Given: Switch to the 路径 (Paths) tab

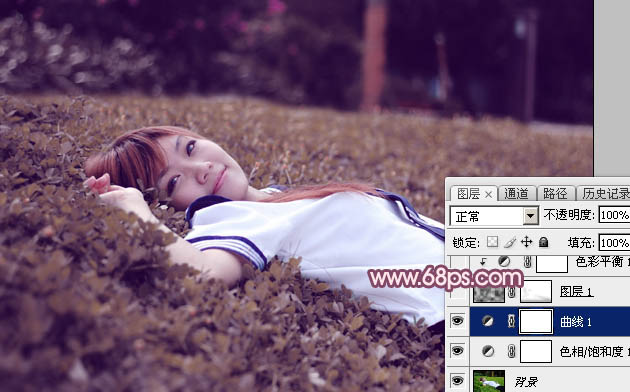Looking at the screenshot, I should click(555, 194).
